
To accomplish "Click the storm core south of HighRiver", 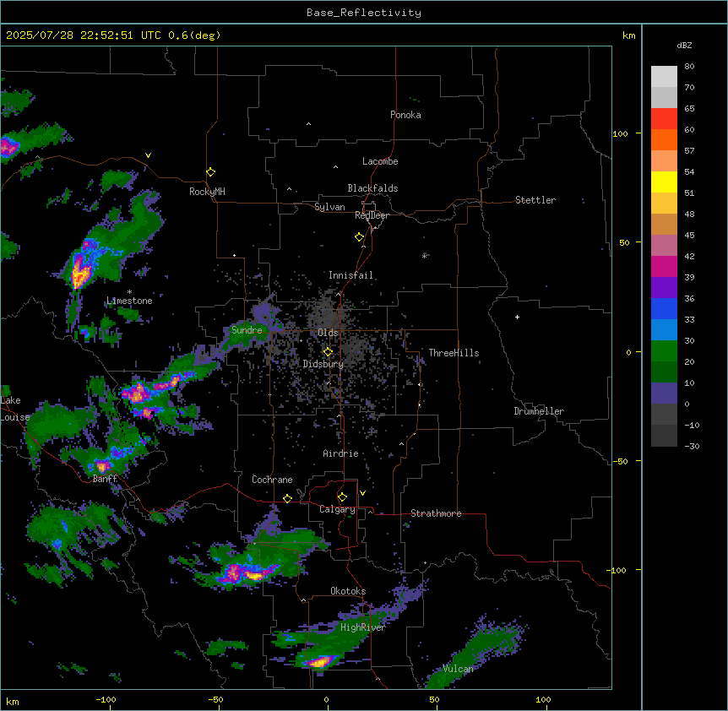I will click(319, 662).
